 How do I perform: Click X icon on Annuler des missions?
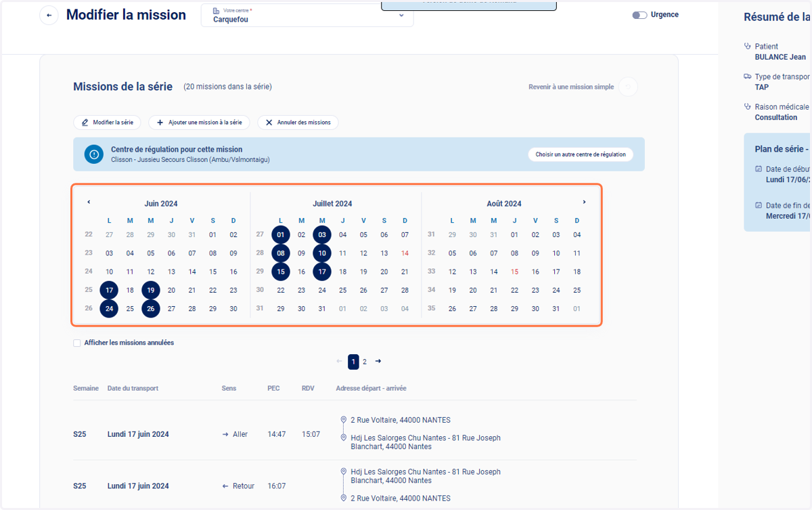(x=269, y=123)
